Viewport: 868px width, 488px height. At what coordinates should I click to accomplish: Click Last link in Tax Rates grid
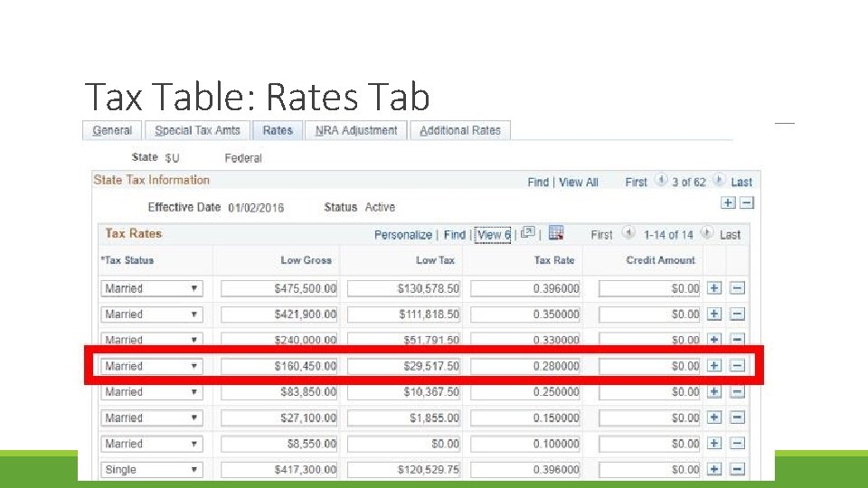731,235
